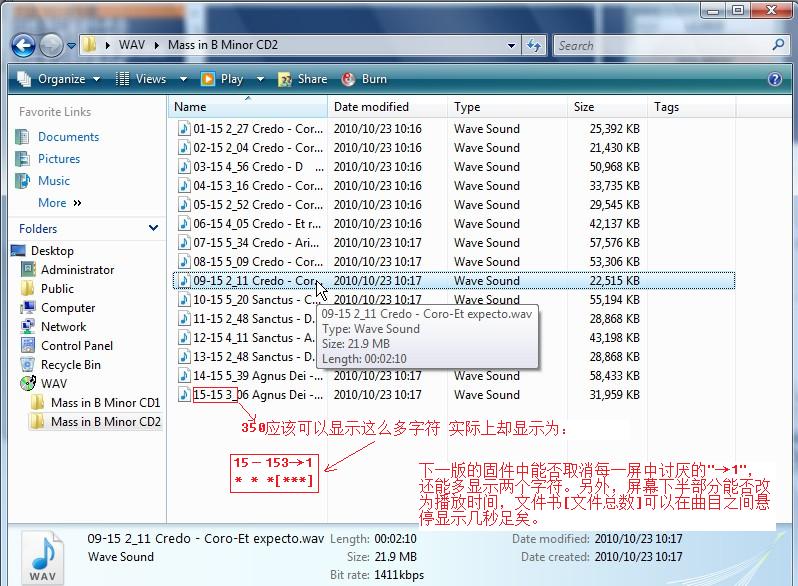The width and height of the screenshot is (798, 586).
Task: Click Bit rate value 1411kbps
Action: coord(399,575)
